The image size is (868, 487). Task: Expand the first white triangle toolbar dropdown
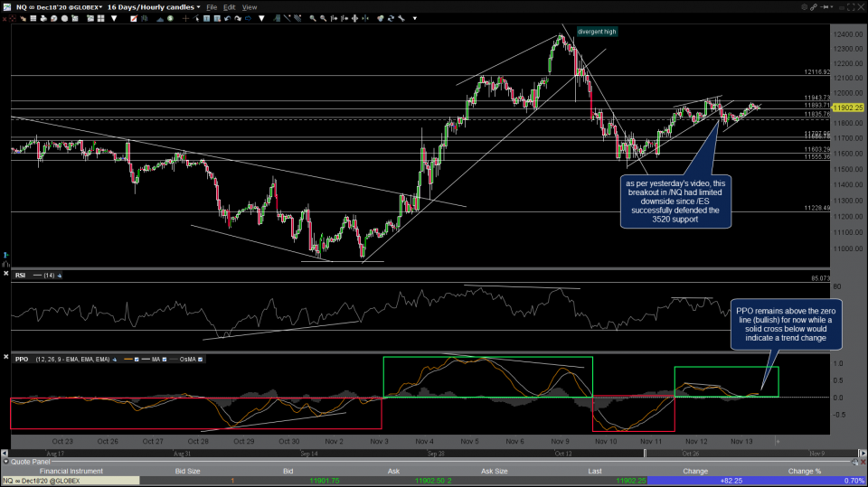(114, 18)
